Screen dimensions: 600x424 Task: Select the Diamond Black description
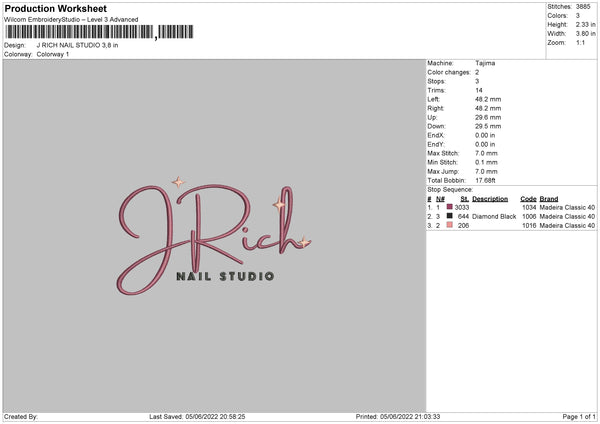click(x=494, y=217)
